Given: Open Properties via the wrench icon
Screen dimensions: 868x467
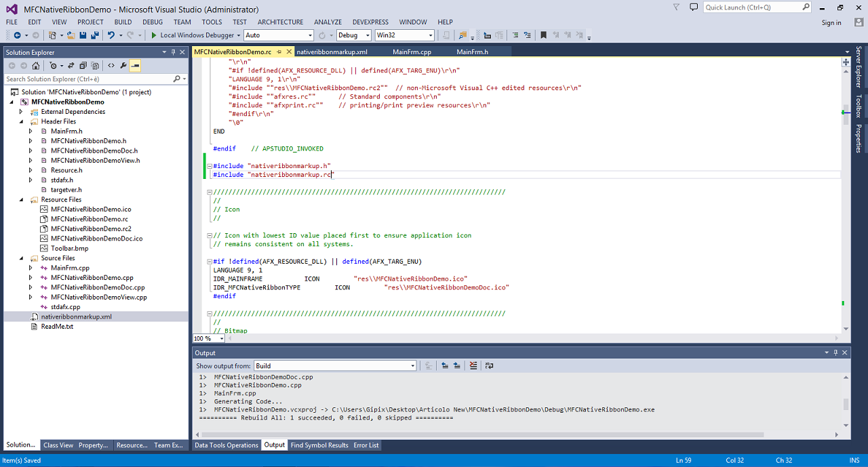Looking at the screenshot, I should 123,66.
